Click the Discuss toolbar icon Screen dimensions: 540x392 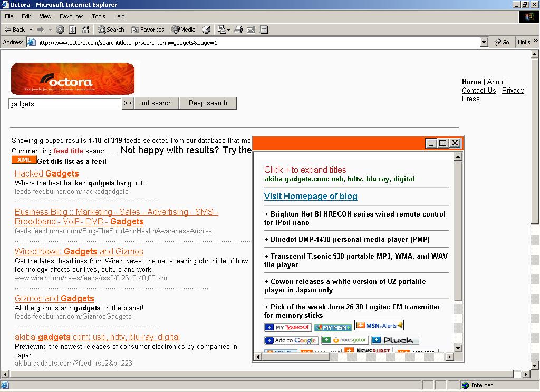[264, 30]
